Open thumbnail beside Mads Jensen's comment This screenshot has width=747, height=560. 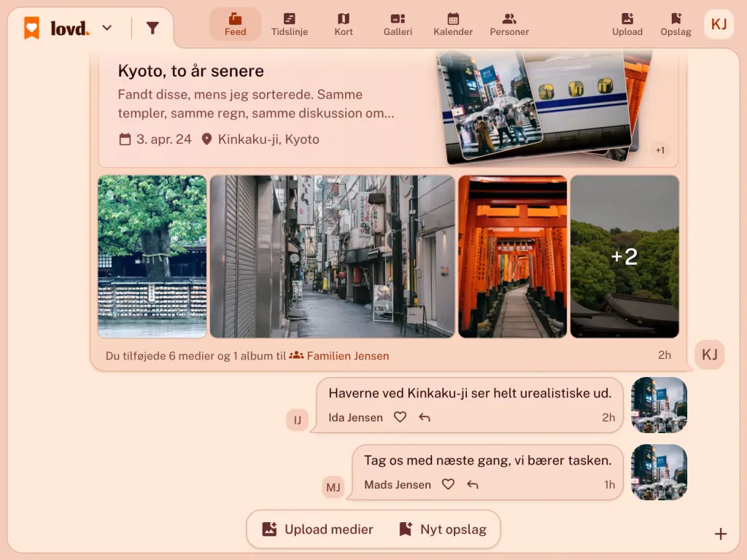[659, 472]
